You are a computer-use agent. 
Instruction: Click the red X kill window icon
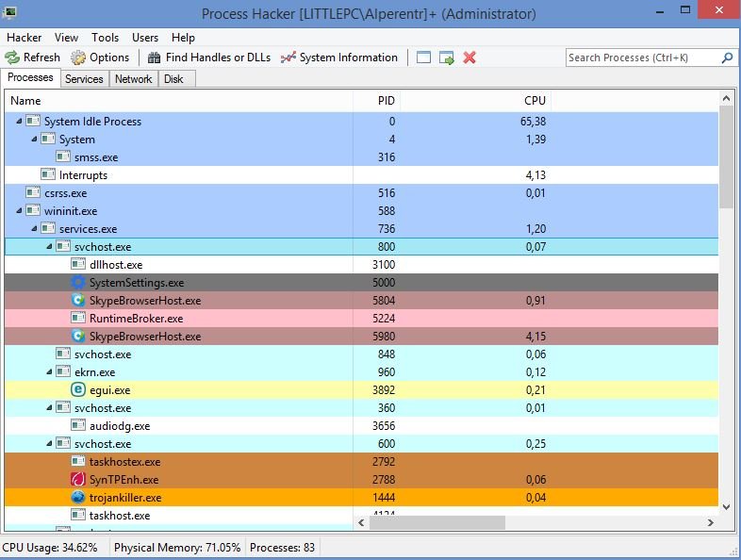point(469,58)
